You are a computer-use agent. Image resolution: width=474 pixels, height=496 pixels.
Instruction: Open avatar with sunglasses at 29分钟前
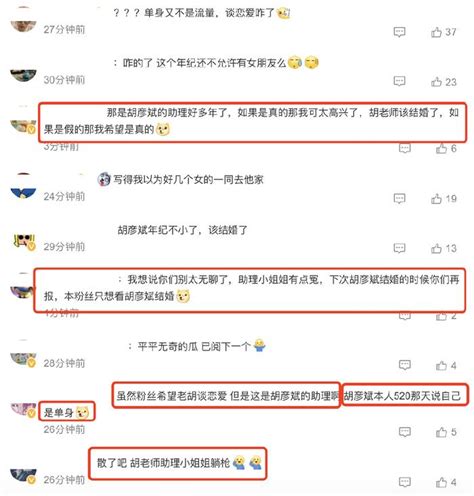(x=23, y=241)
